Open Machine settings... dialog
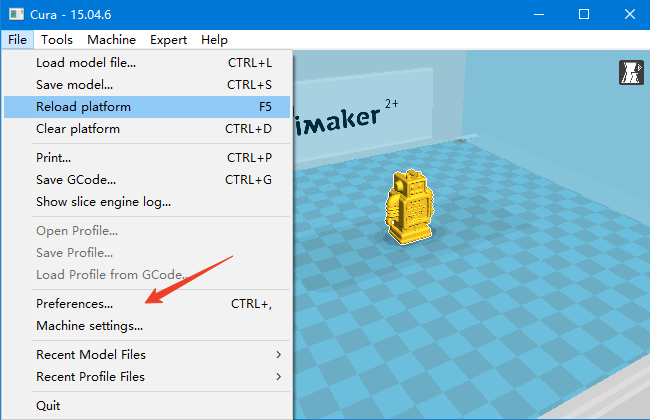This screenshot has height=420, width=650. (x=147, y=326)
